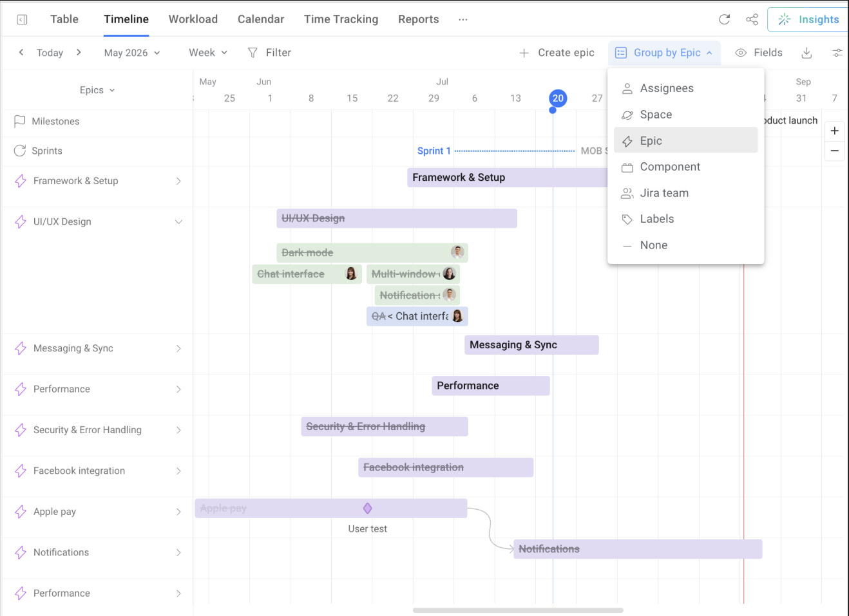The image size is (849, 616).
Task: Open the Workload tab
Action: coord(193,19)
